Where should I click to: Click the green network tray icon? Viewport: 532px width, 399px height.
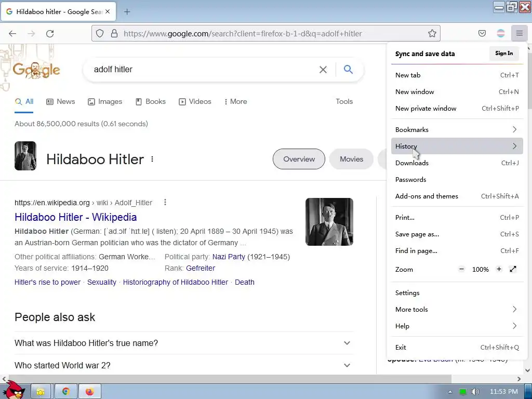(463, 392)
